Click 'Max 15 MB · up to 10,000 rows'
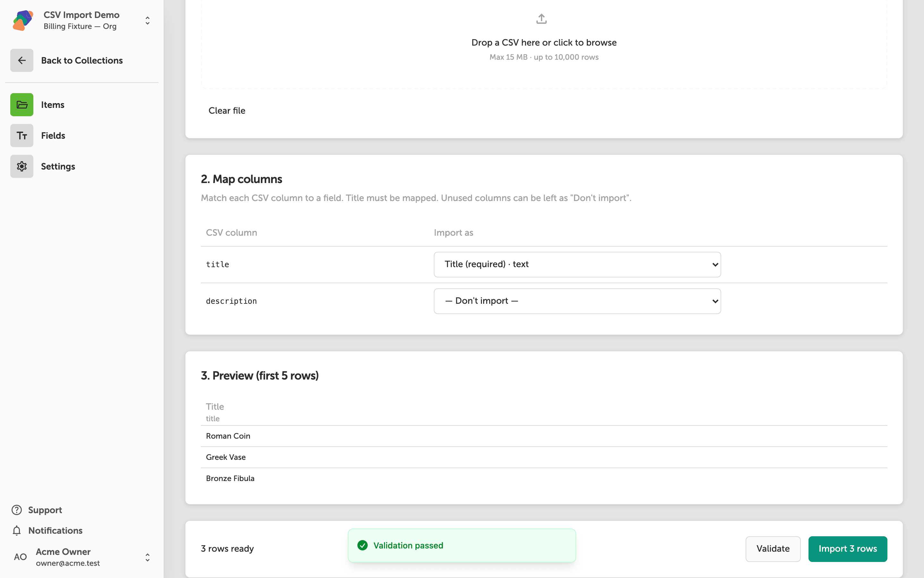Viewport: 924px width, 578px height. (544, 57)
